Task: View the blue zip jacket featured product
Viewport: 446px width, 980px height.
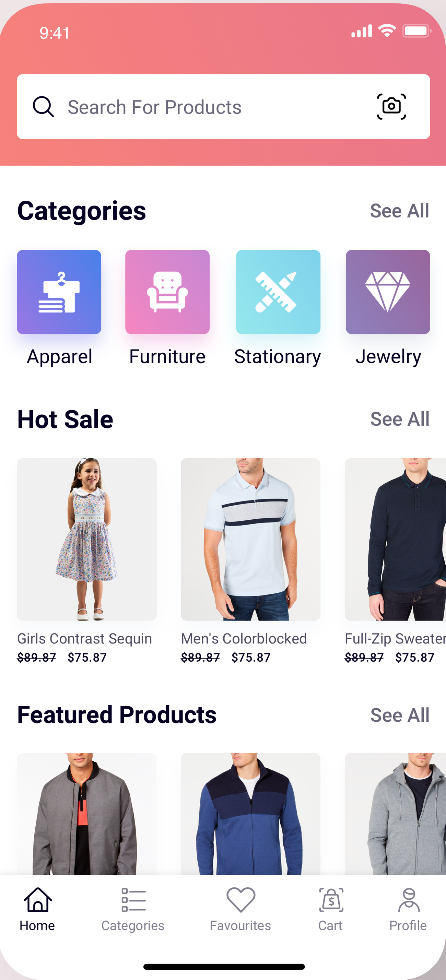Action: [x=250, y=813]
